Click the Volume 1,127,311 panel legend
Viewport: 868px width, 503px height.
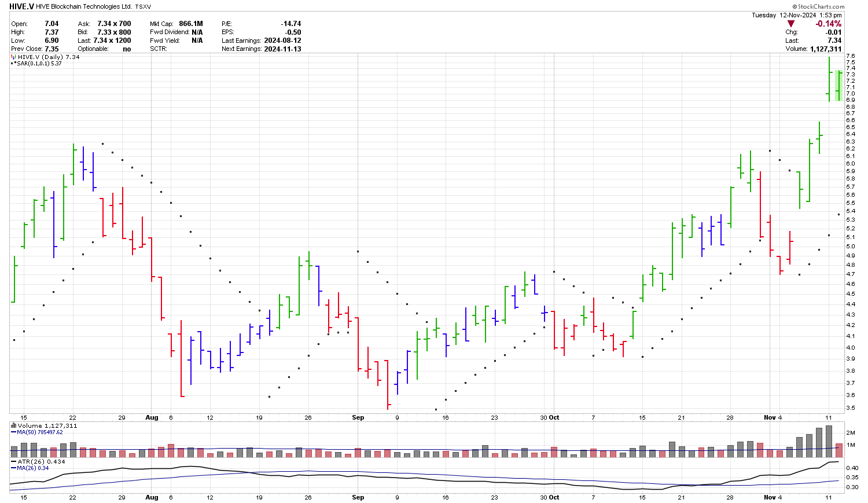43,425
